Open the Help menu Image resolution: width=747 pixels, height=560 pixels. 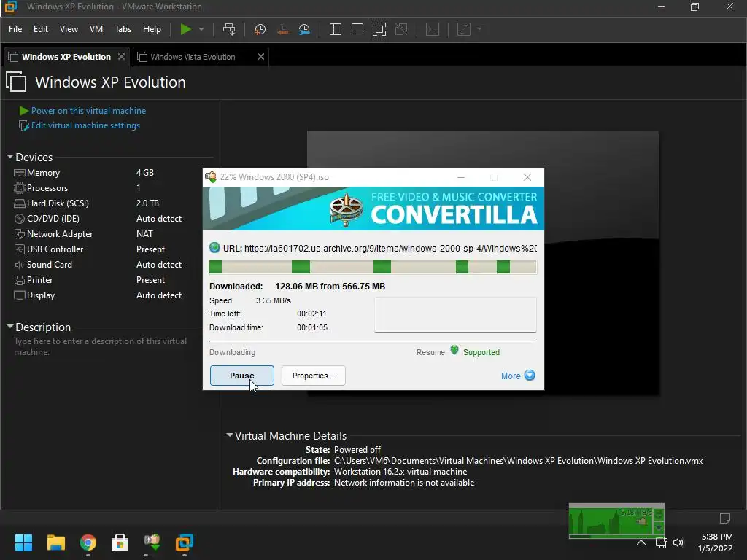coord(152,29)
